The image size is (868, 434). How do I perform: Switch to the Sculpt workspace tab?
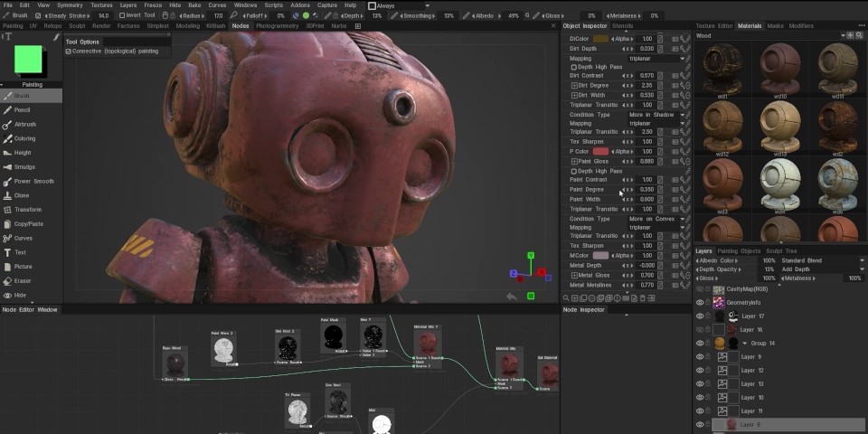coord(77,26)
